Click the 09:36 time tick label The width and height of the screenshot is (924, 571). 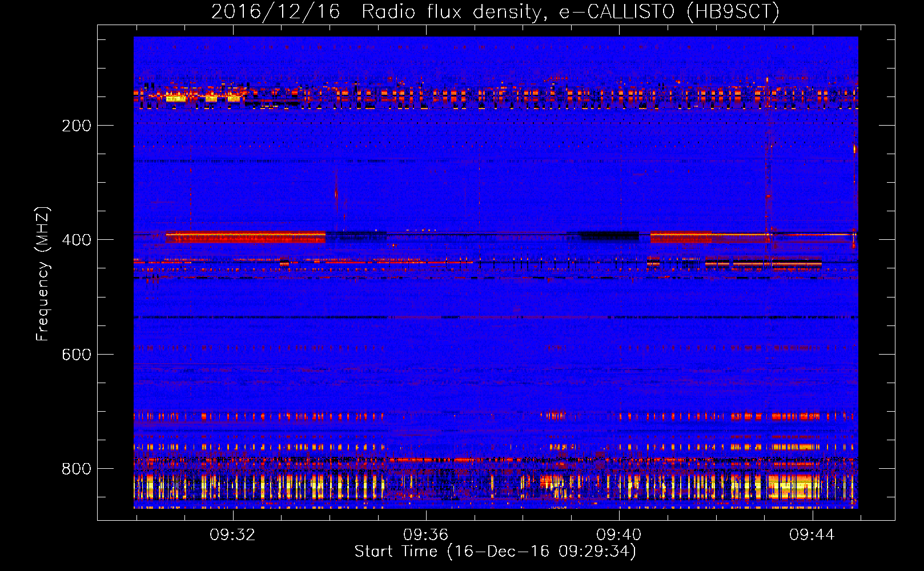pos(425,534)
